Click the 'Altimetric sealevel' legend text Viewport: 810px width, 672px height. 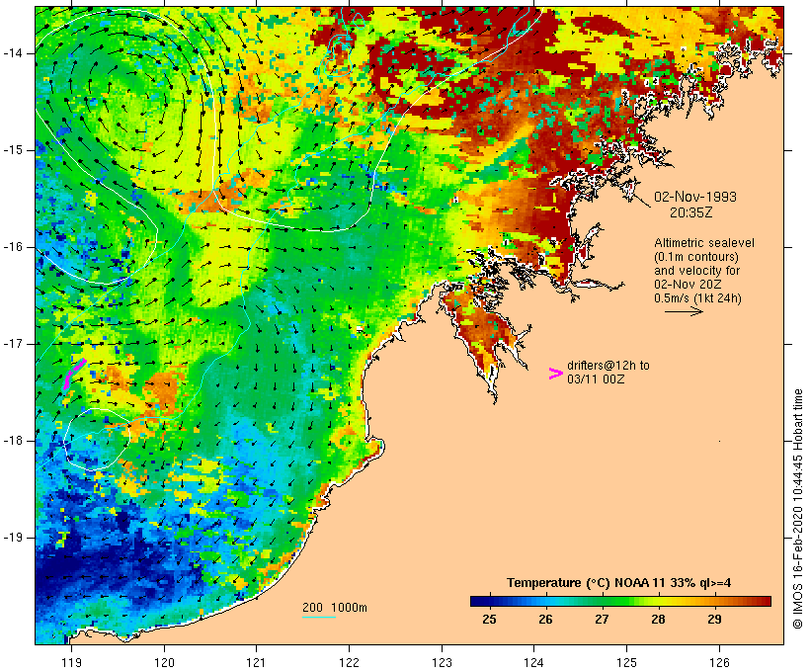click(704, 243)
